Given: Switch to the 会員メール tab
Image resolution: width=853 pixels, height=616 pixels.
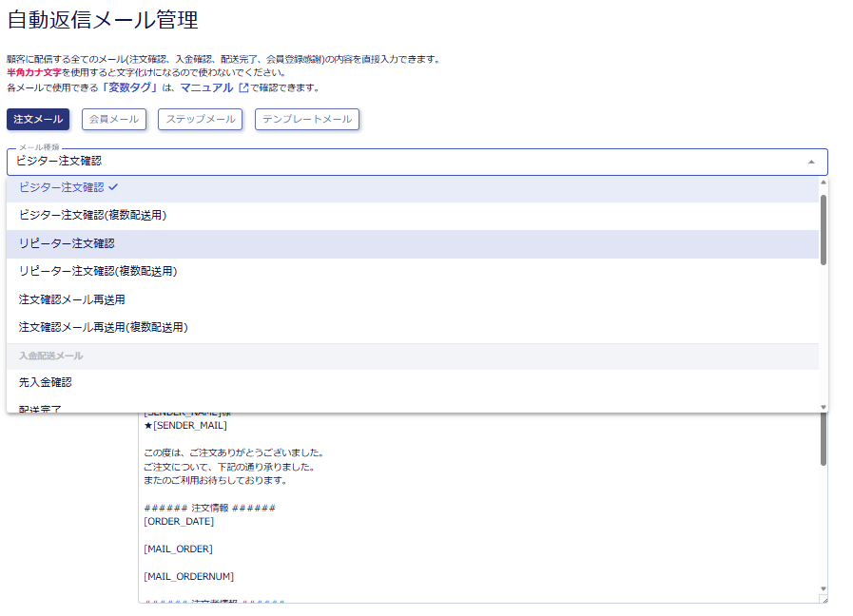Looking at the screenshot, I should click(114, 120).
